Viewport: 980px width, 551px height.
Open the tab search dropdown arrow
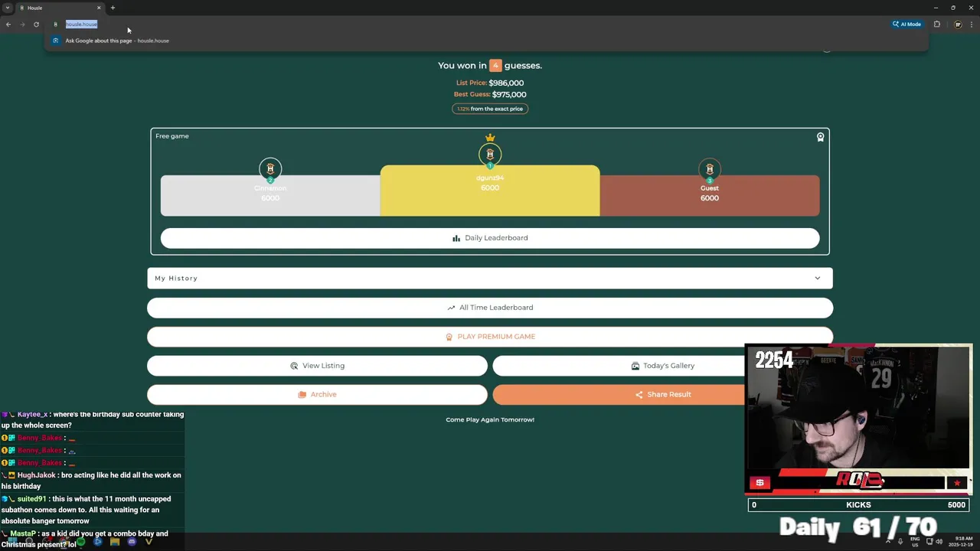[x=8, y=8]
